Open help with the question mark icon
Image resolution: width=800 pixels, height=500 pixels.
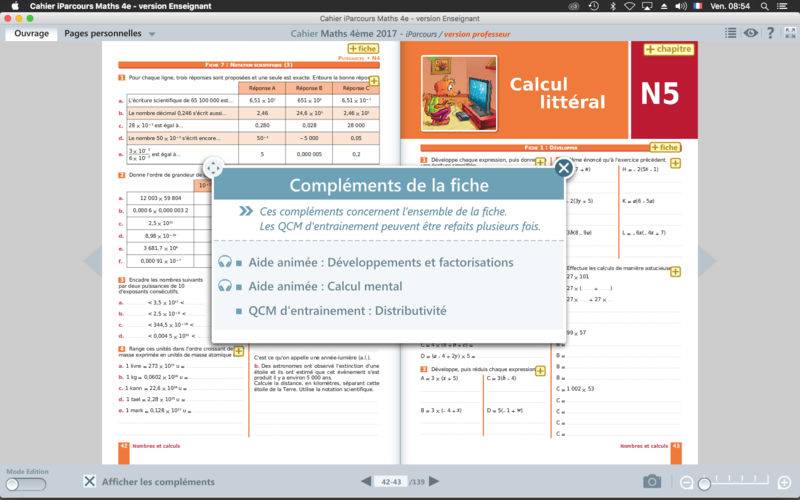pyautogui.click(x=770, y=33)
